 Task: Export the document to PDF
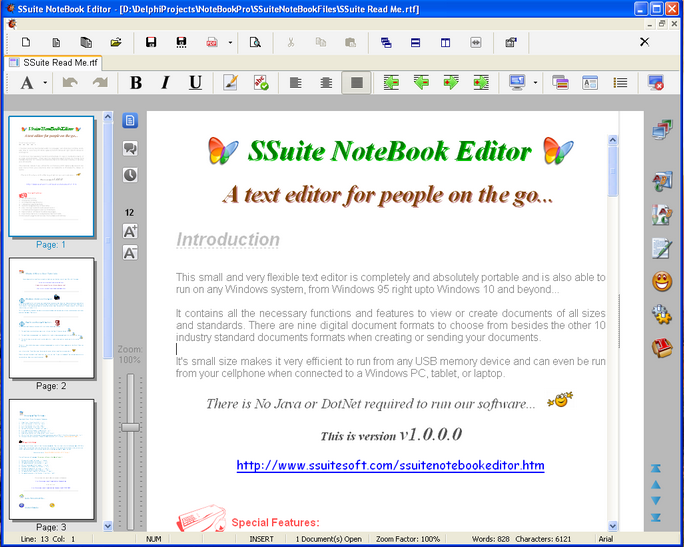pyautogui.click(x=212, y=42)
